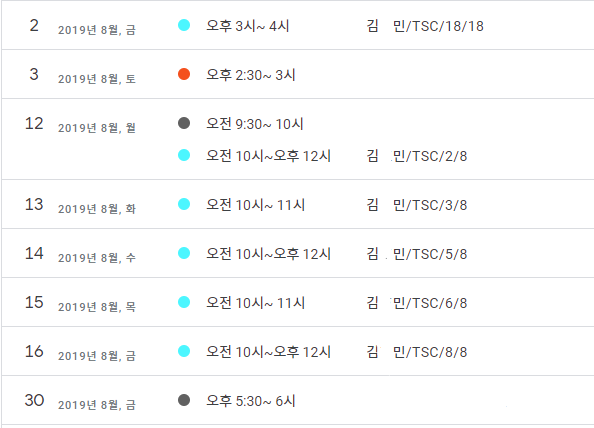Open the 오후 3시~4시 event on August 2

(248, 26)
